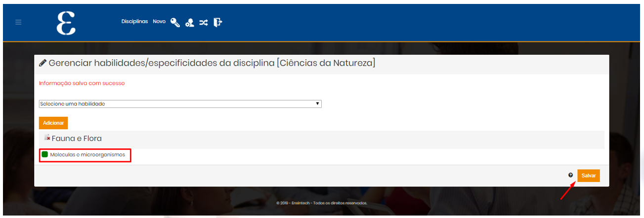Image resolution: width=644 pixels, height=218 pixels.
Task: Click the pencil edit icon in heading
Action: (x=43, y=63)
